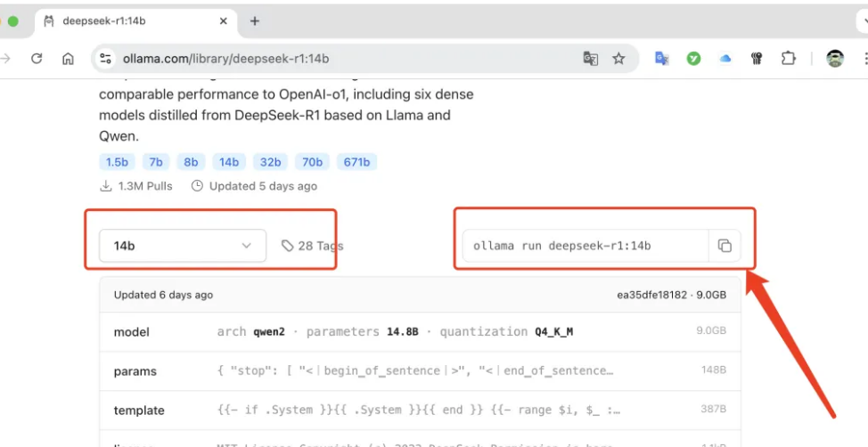Select the 14b model tag
Screen dimensions: 868x447
coord(229,162)
